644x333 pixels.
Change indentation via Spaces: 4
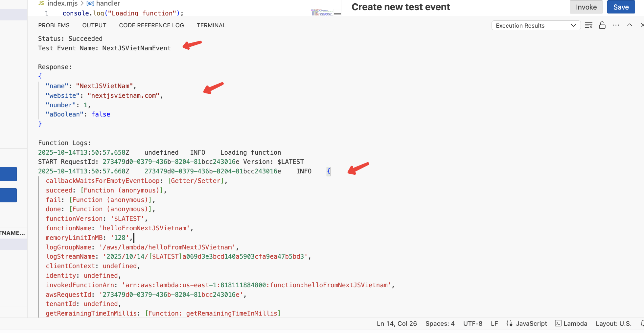(440, 323)
